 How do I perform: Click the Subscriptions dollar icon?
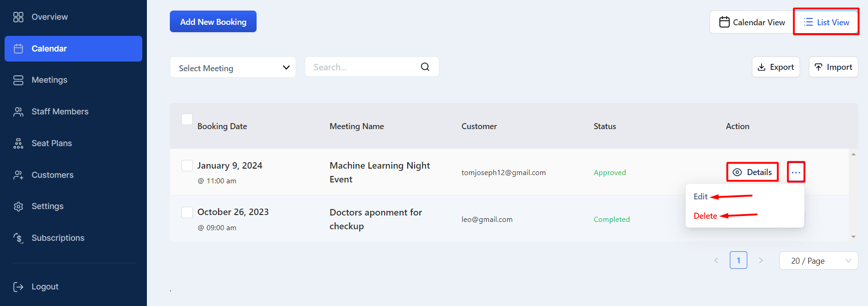(x=18, y=238)
